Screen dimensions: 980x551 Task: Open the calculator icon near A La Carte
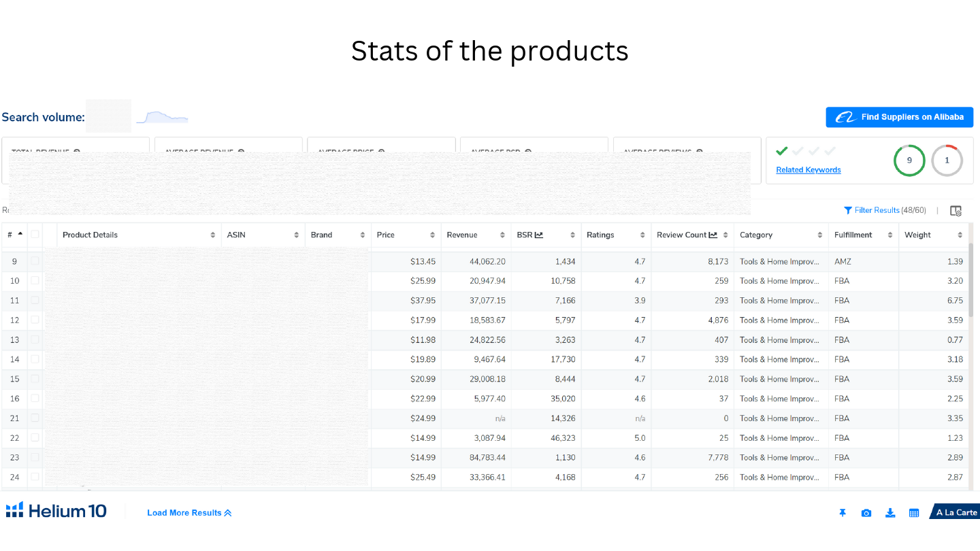click(914, 512)
